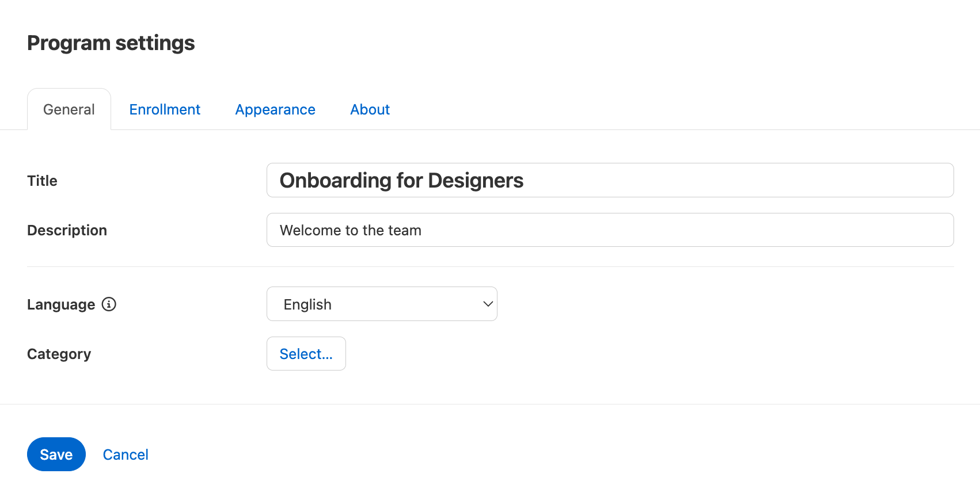Screen dimensions: 980x504
Task: Click the word Onboarding in the Title field
Action: click(335, 181)
